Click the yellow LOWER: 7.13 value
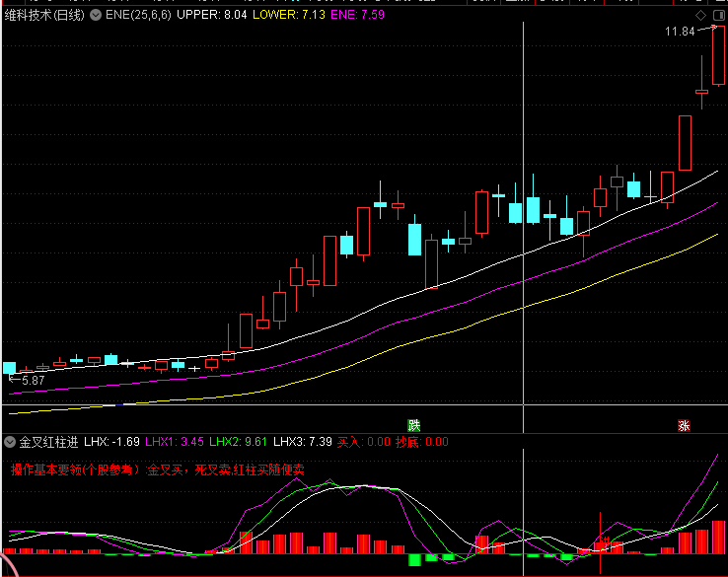The image size is (728, 577). (289, 15)
